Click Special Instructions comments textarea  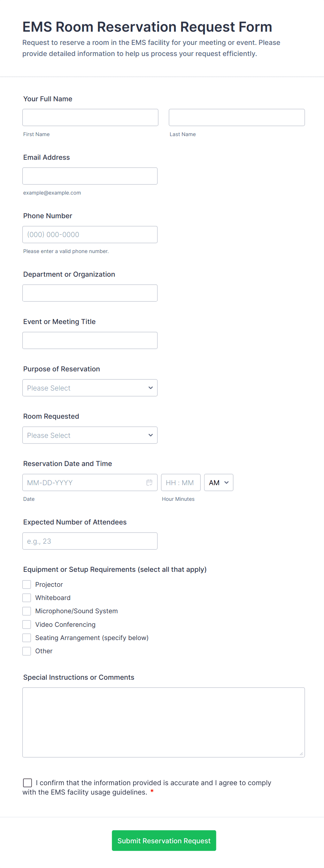(163, 722)
